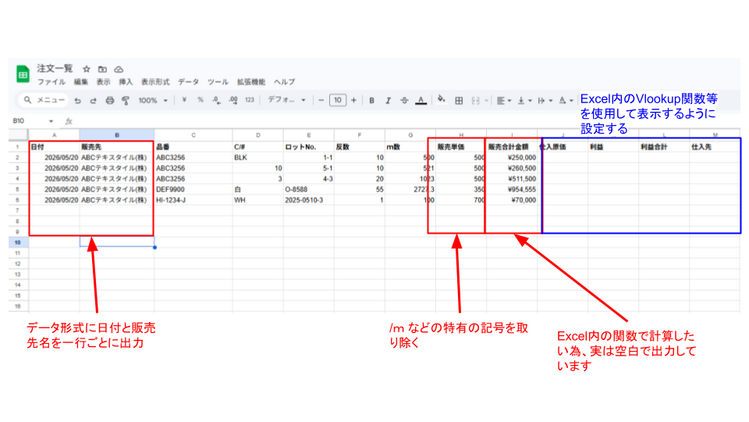Toggle strikethrough formatting
The width and height of the screenshot is (749, 422).
[x=404, y=100]
